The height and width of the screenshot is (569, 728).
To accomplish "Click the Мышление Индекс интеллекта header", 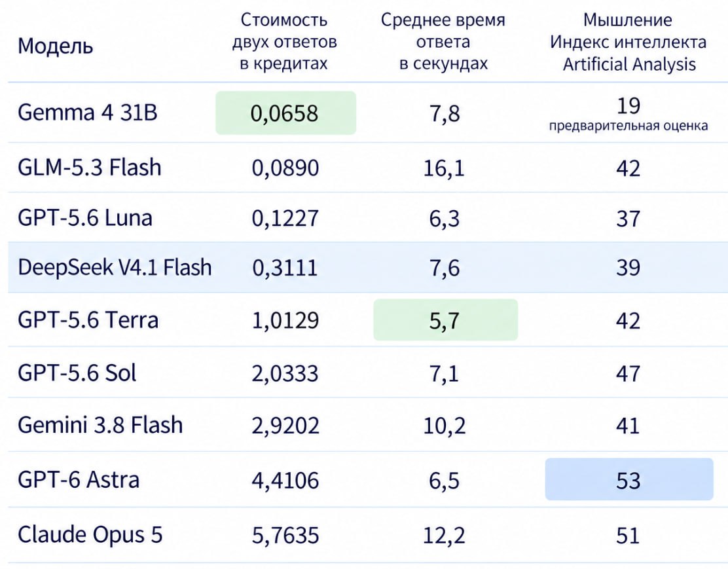I will (628, 41).
